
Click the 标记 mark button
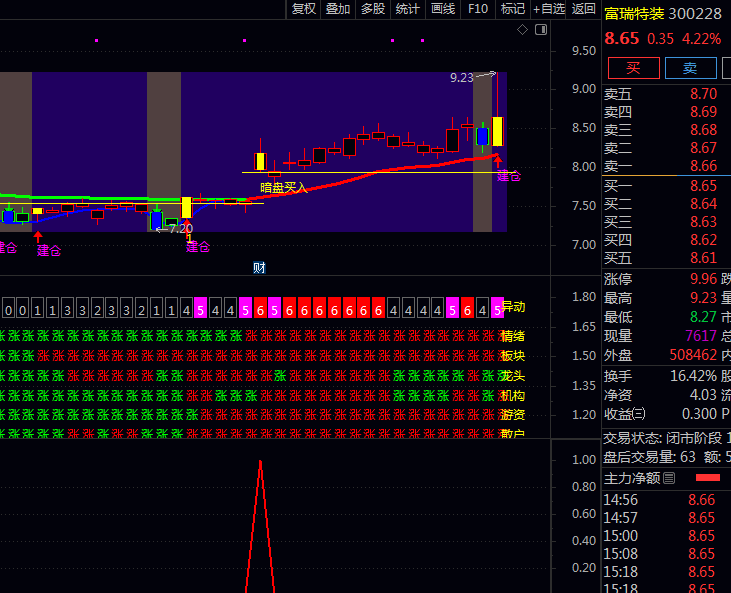[512, 9]
